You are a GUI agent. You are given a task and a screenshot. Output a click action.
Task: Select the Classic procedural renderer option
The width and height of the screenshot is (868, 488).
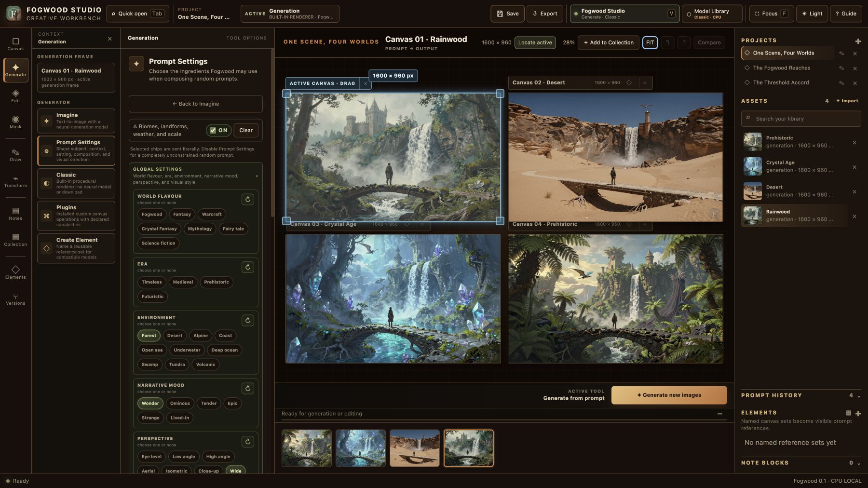coord(76,183)
